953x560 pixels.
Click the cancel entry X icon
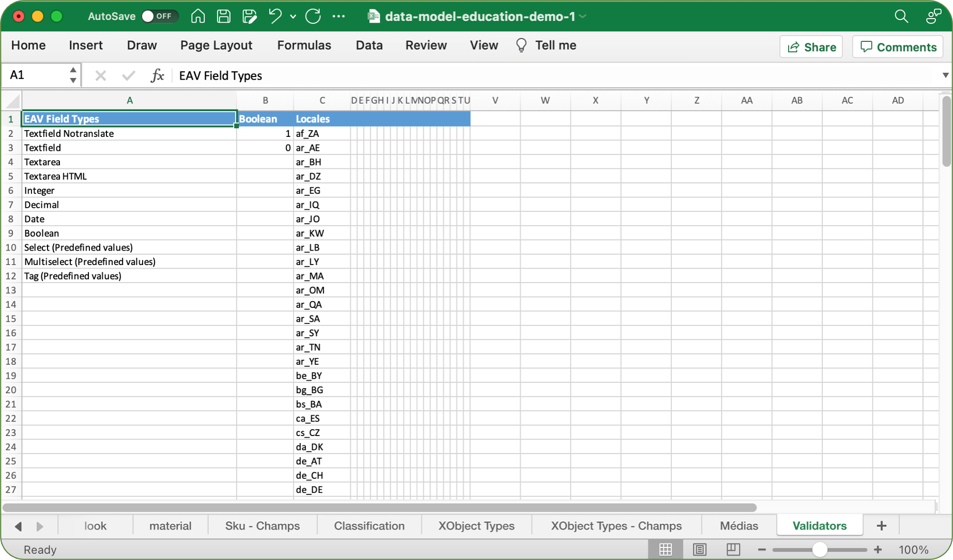click(101, 76)
